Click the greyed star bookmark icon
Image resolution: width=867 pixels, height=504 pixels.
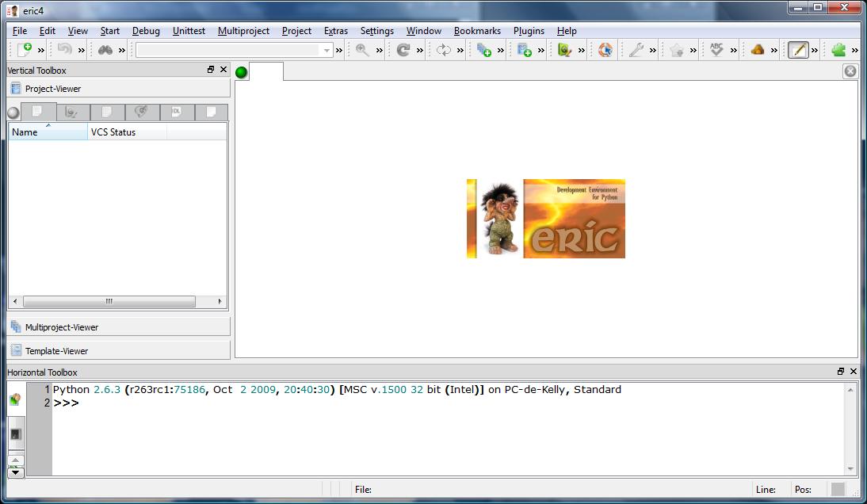(676, 50)
